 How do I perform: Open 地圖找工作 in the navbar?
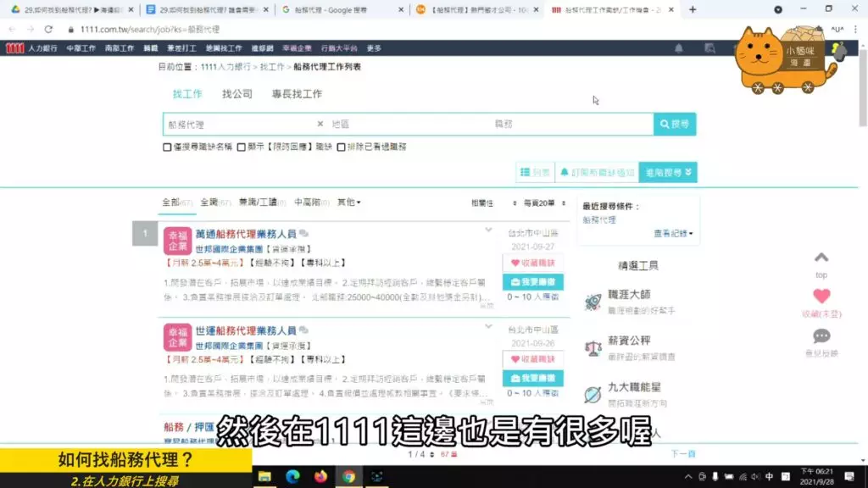224,48
